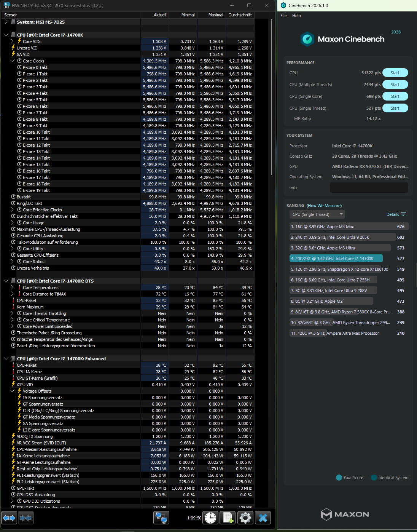The height and width of the screenshot is (532, 417).
Task: Open the Help menu in Cinebench
Action: click(296, 16)
